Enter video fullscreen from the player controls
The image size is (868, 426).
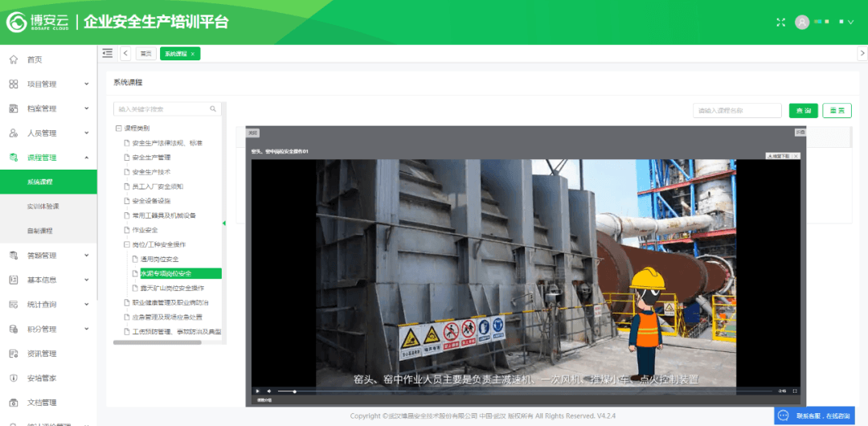point(795,391)
